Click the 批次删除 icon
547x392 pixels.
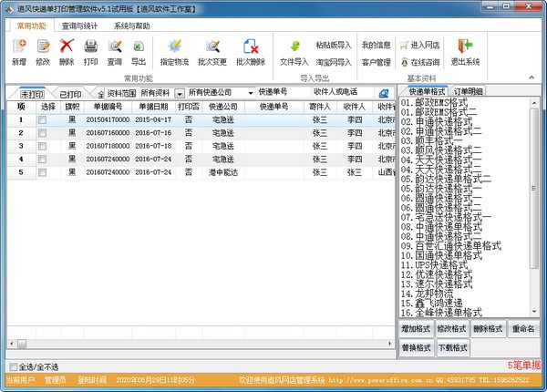(251, 46)
